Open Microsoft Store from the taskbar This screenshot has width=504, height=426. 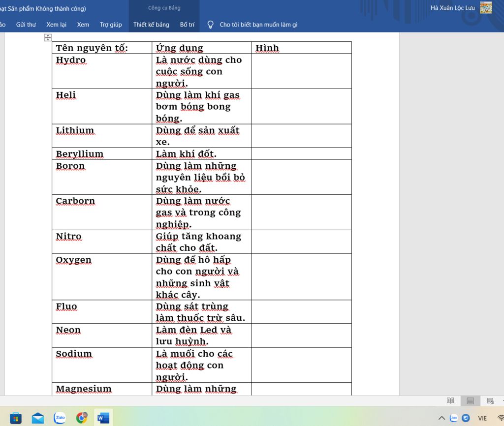click(16, 418)
